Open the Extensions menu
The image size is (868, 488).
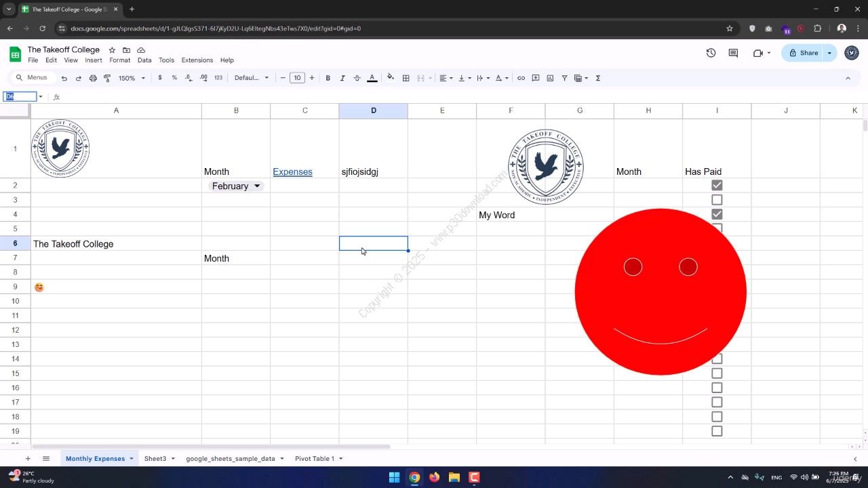[x=197, y=60]
